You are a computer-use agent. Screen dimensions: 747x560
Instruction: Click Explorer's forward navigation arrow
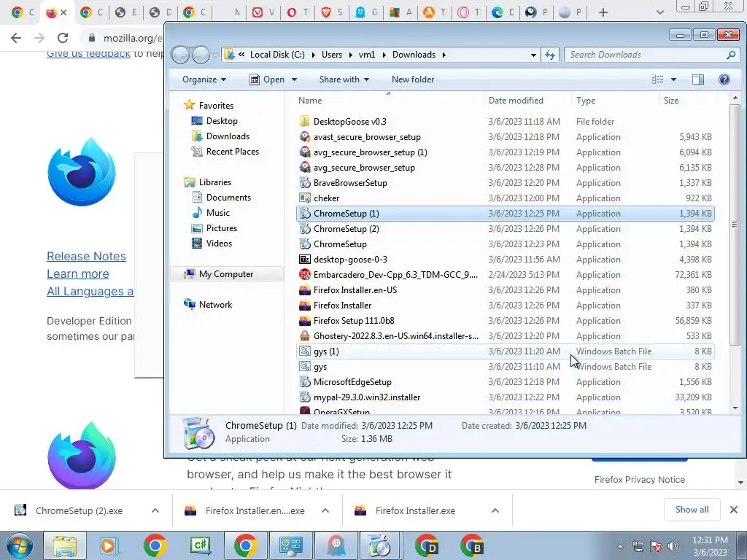click(201, 55)
